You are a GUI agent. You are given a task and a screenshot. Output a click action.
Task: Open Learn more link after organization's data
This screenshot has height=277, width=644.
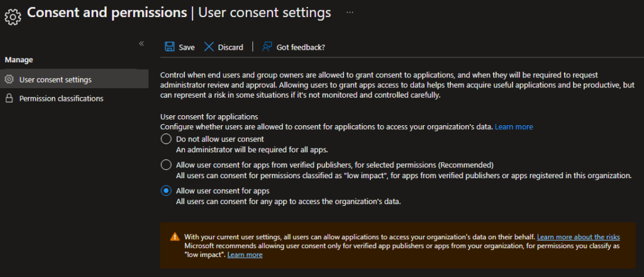tap(514, 127)
